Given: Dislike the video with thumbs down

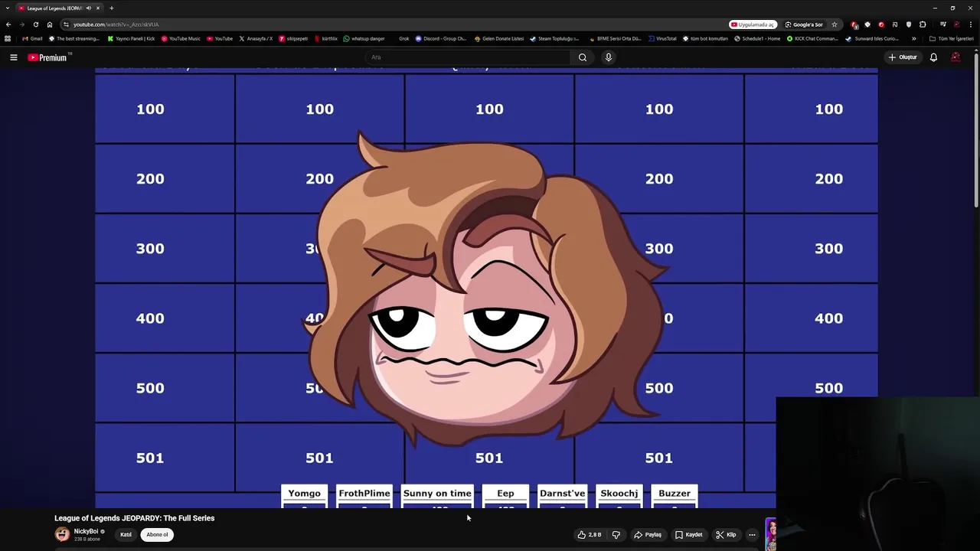Looking at the screenshot, I should 616,535.
